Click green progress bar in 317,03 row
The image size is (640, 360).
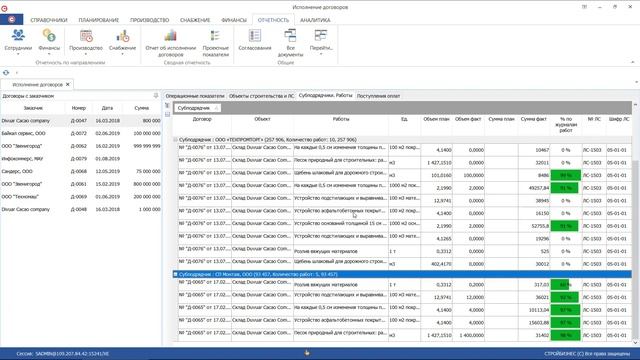tap(560, 285)
